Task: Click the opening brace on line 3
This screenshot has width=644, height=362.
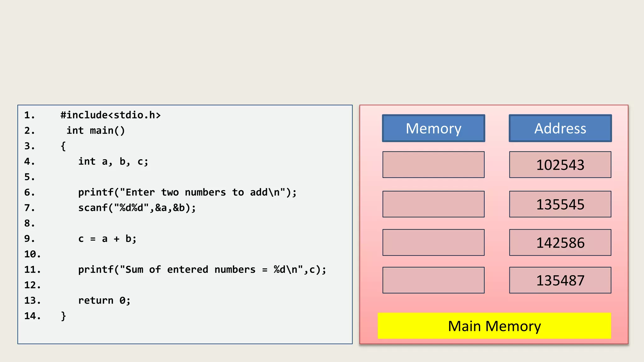Action: (63, 146)
